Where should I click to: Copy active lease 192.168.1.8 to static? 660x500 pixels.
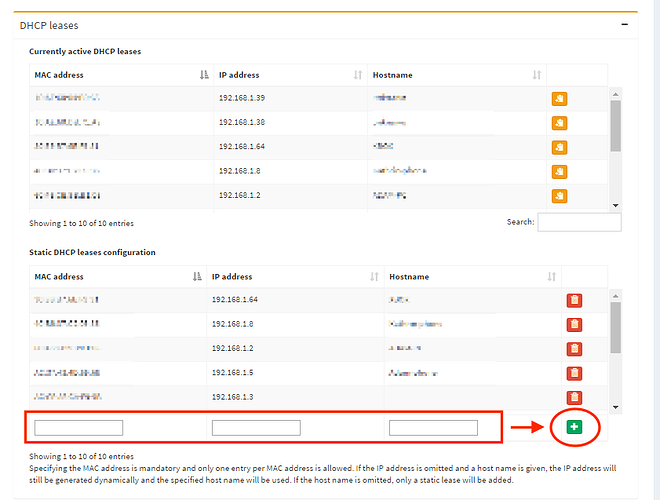(x=559, y=170)
